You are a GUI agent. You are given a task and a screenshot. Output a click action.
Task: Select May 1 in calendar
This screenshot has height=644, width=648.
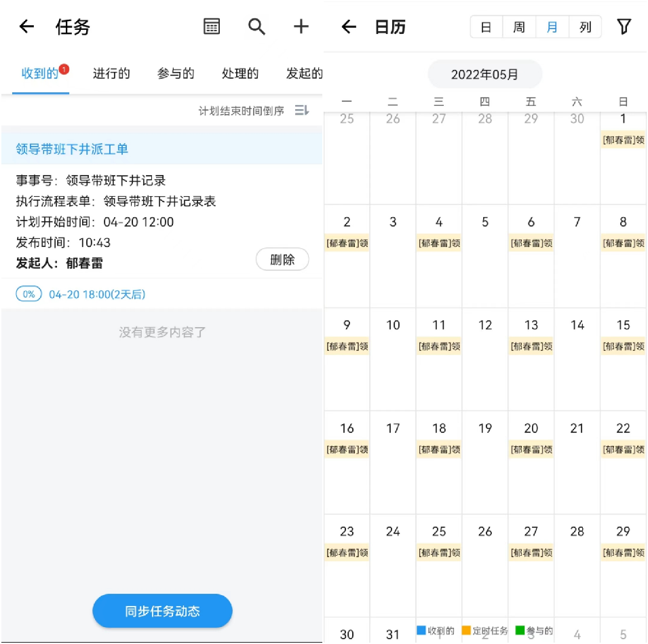coord(623,119)
